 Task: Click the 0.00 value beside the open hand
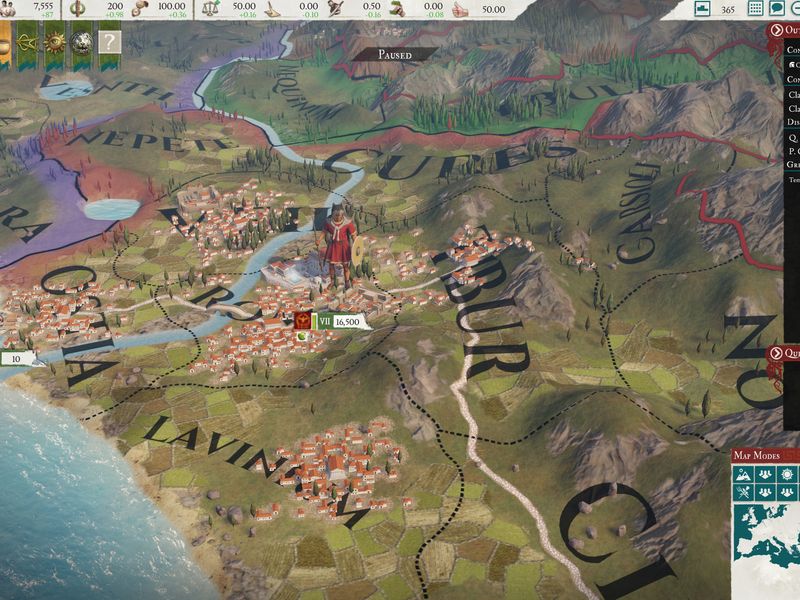coord(309,6)
